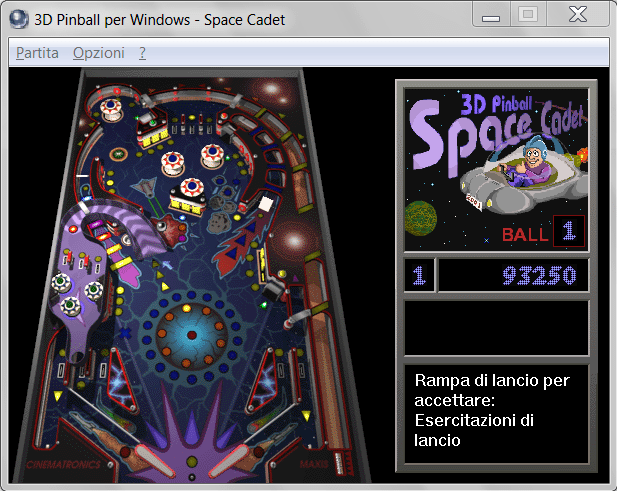This screenshot has height=491, width=617.
Task: Click the small grey spaceship near bumpers
Action: click(145, 187)
